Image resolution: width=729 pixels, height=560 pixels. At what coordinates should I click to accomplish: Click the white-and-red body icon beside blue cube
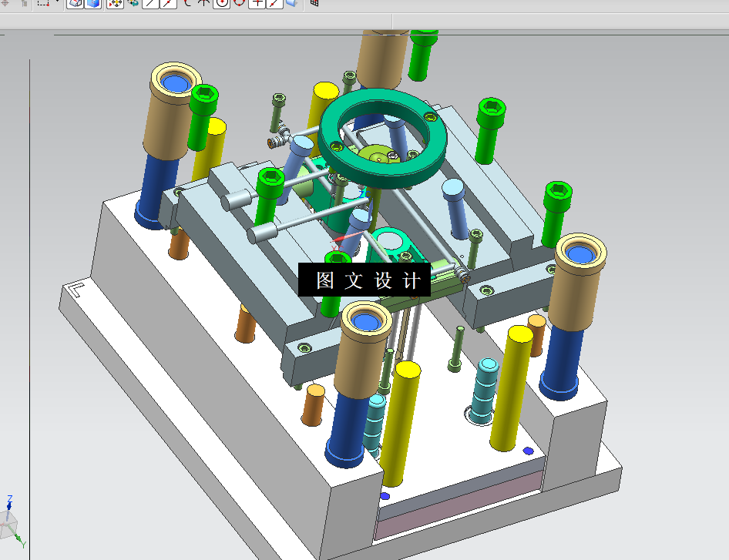pyautogui.click(x=76, y=3)
